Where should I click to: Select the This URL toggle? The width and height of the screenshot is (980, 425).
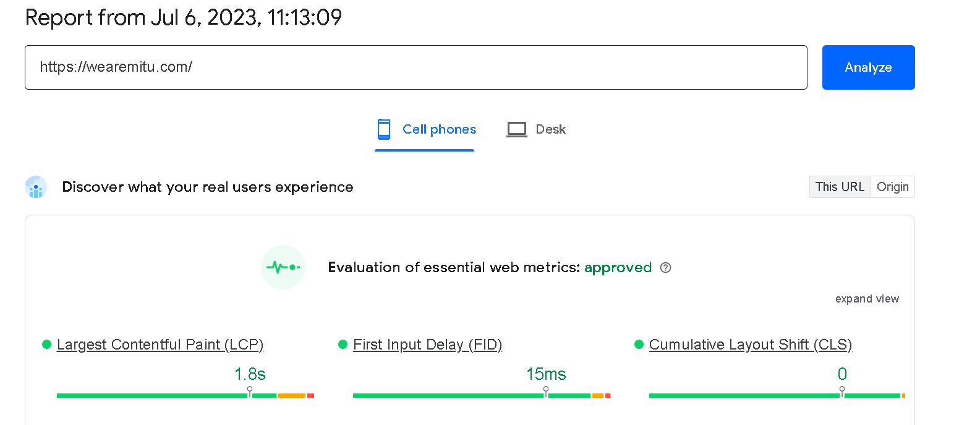coord(840,187)
